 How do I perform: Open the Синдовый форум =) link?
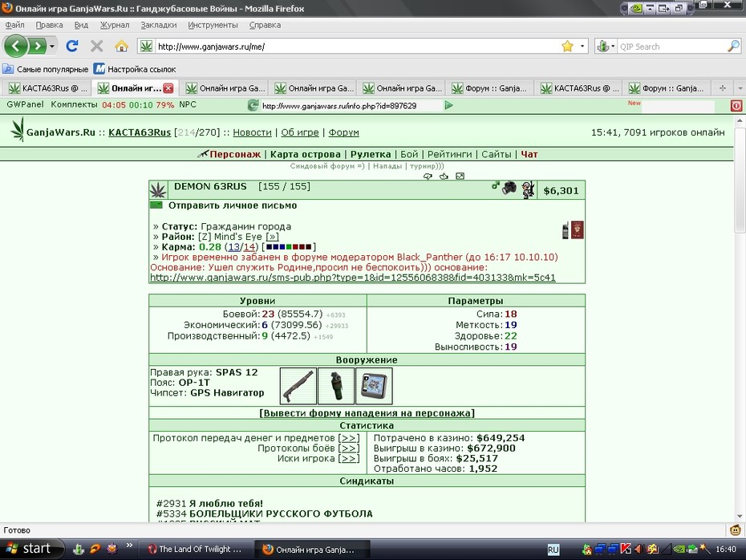pyautogui.click(x=327, y=166)
